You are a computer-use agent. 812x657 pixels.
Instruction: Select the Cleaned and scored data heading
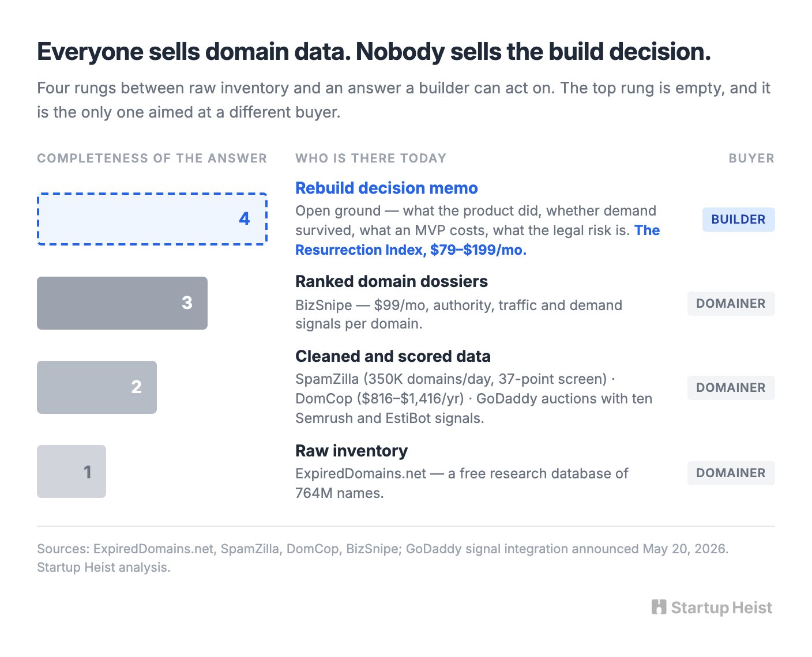point(393,356)
